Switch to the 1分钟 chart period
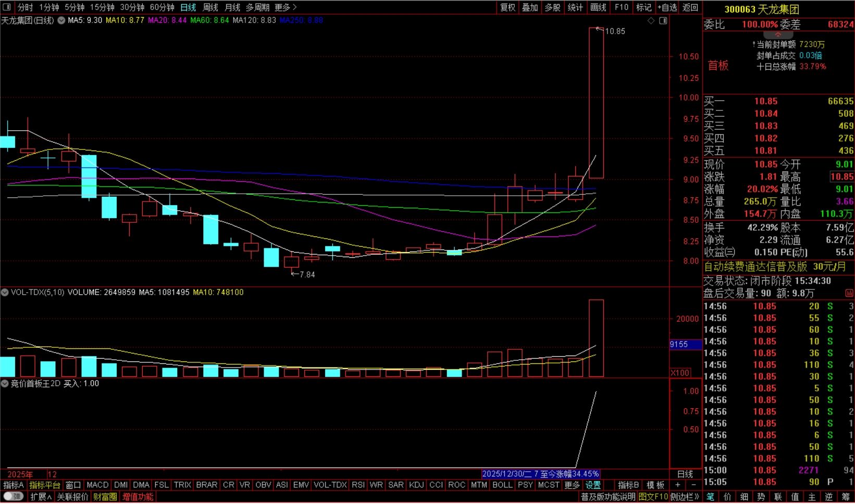The image size is (855, 504). pyautogui.click(x=49, y=7)
